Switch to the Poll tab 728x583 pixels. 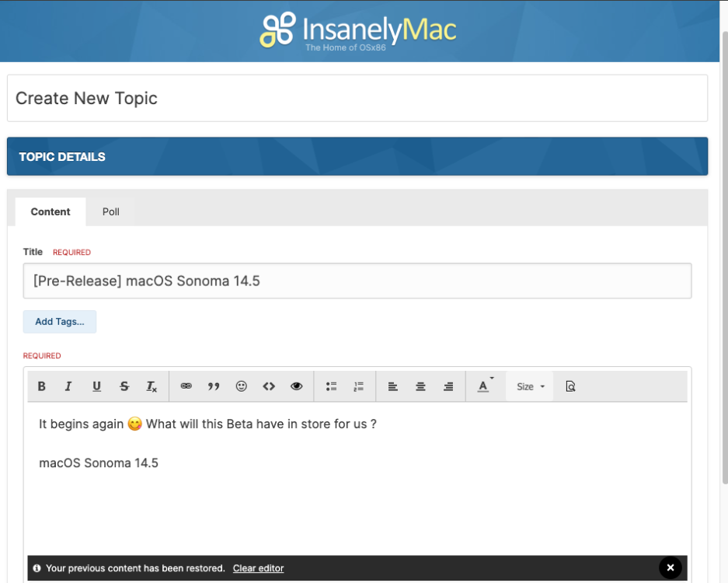[110, 212]
